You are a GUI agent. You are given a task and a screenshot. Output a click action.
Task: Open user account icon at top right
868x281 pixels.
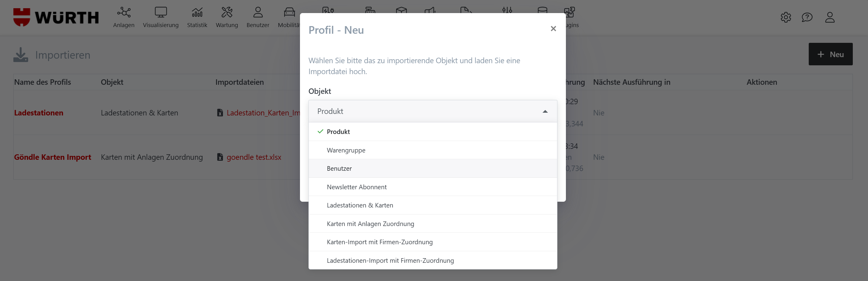[x=830, y=17]
